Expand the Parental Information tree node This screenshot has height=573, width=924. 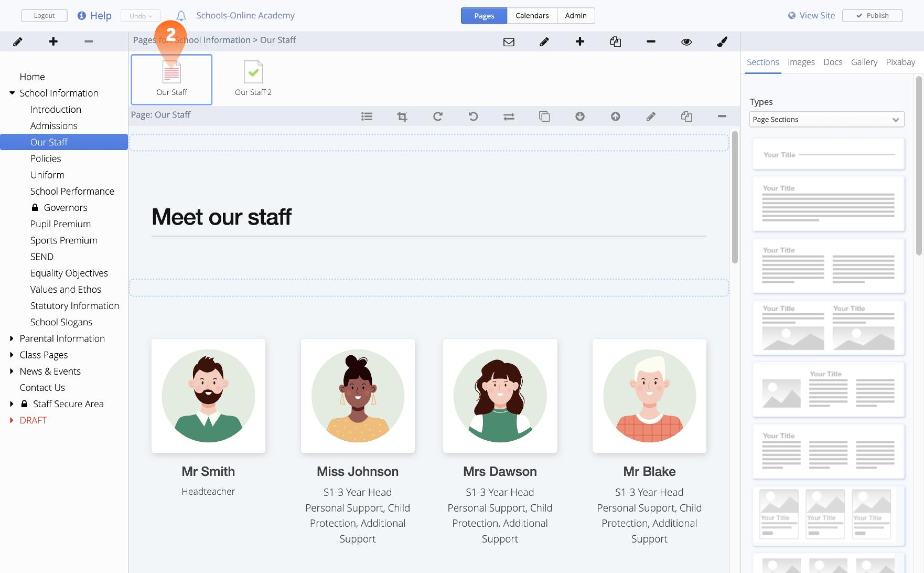(x=12, y=338)
